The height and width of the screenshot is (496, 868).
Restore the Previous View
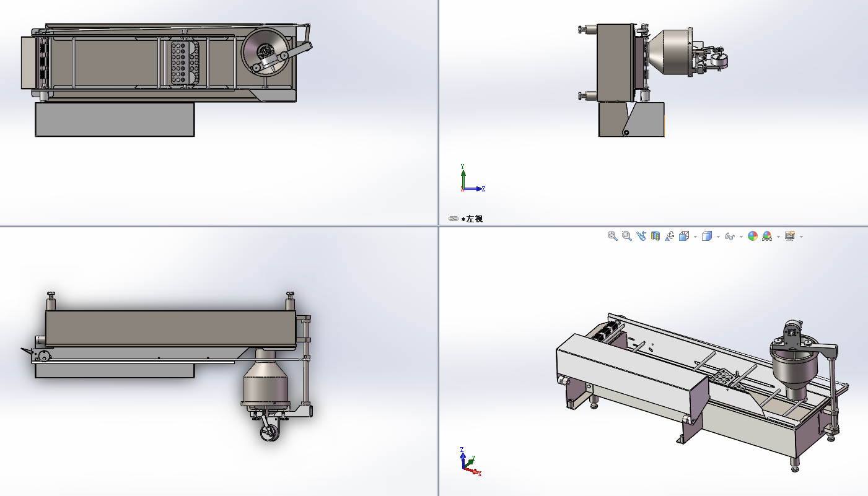[641, 236]
